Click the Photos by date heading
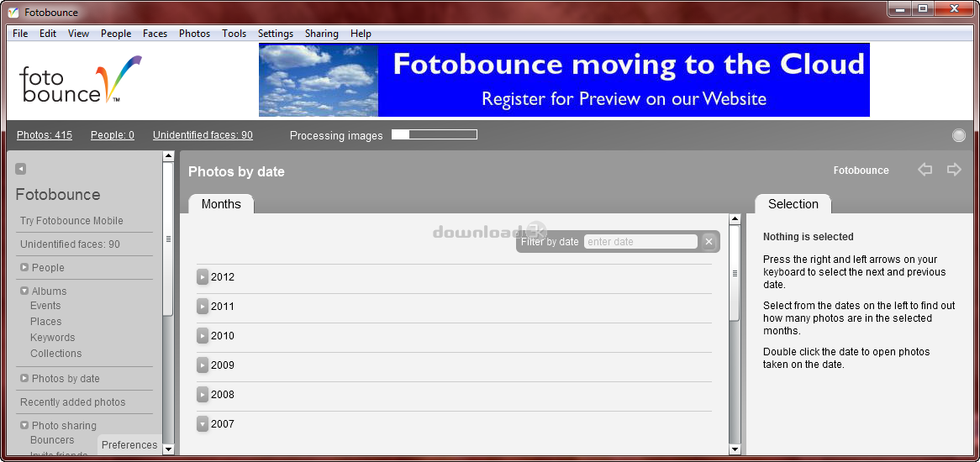The height and width of the screenshot is (462, 980). [x=236, y=171]
